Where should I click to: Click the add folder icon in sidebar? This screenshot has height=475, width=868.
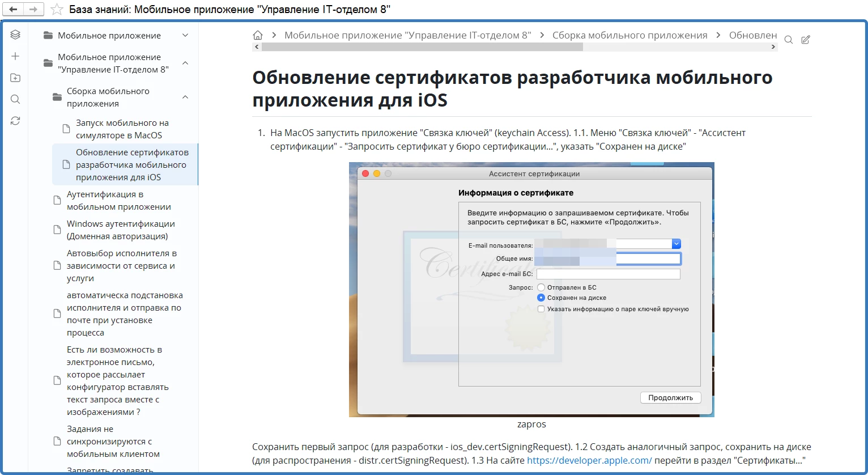15,78
